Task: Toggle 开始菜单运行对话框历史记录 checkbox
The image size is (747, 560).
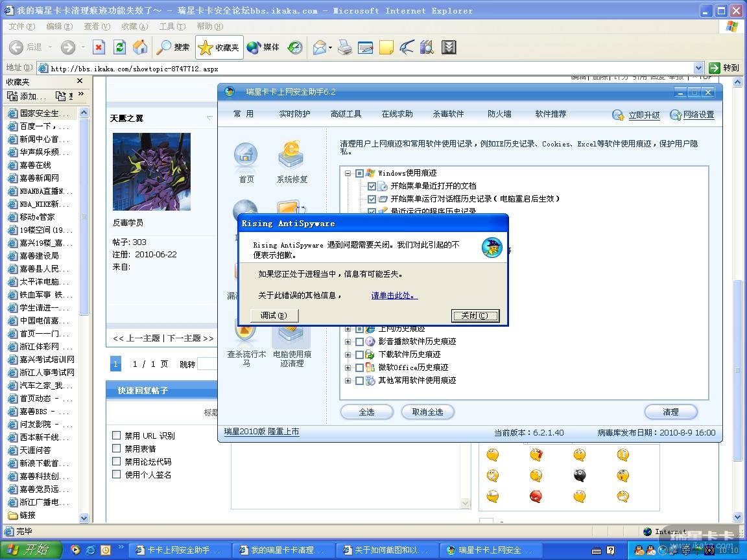Action: (x=372, y=199)
